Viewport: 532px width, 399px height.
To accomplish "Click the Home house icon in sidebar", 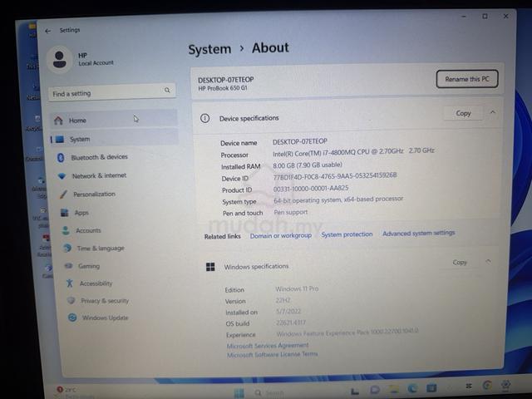I will click(58, 120).
